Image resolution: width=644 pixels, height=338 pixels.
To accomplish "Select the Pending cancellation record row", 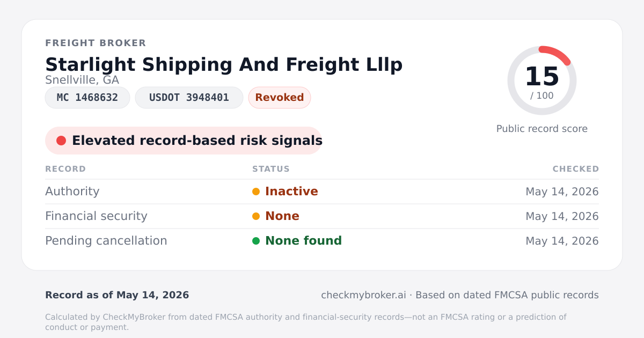I will coord(322,241).
